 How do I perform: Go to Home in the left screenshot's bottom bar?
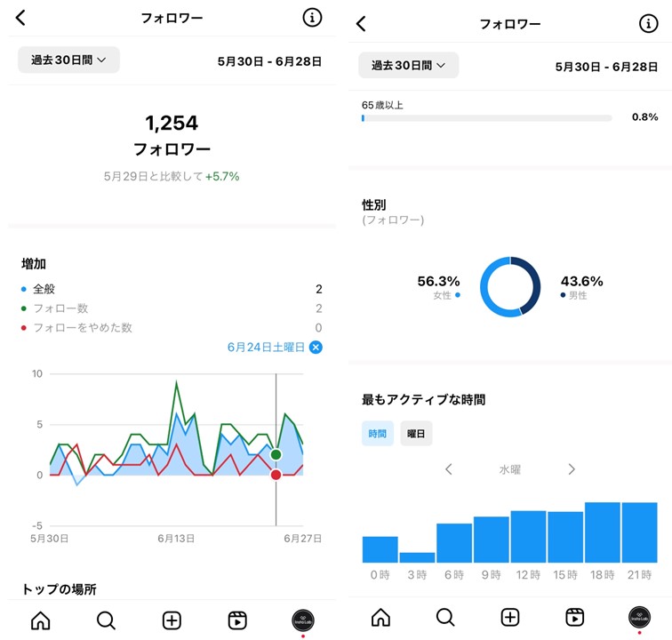[x=40, y=620]
